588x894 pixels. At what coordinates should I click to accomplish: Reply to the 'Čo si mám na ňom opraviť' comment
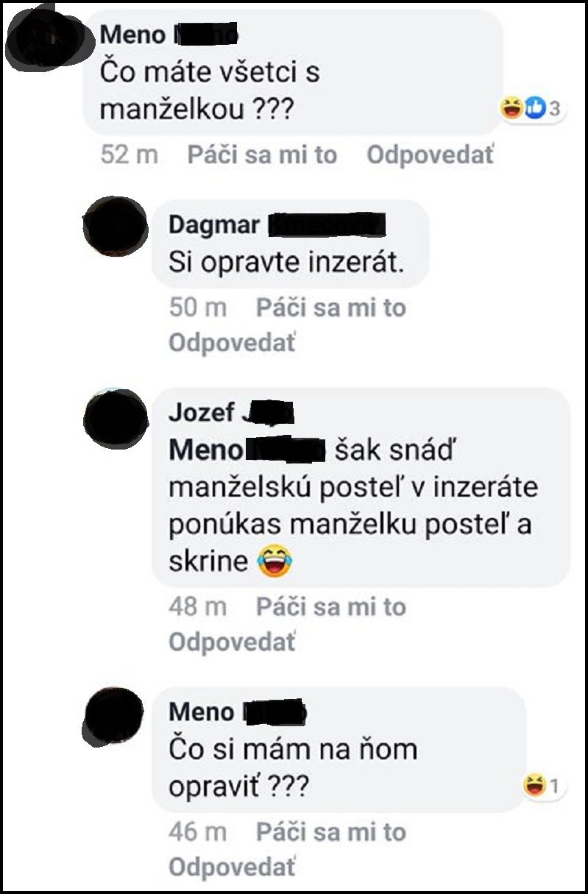pyautogui.click(x=233, y=868)
